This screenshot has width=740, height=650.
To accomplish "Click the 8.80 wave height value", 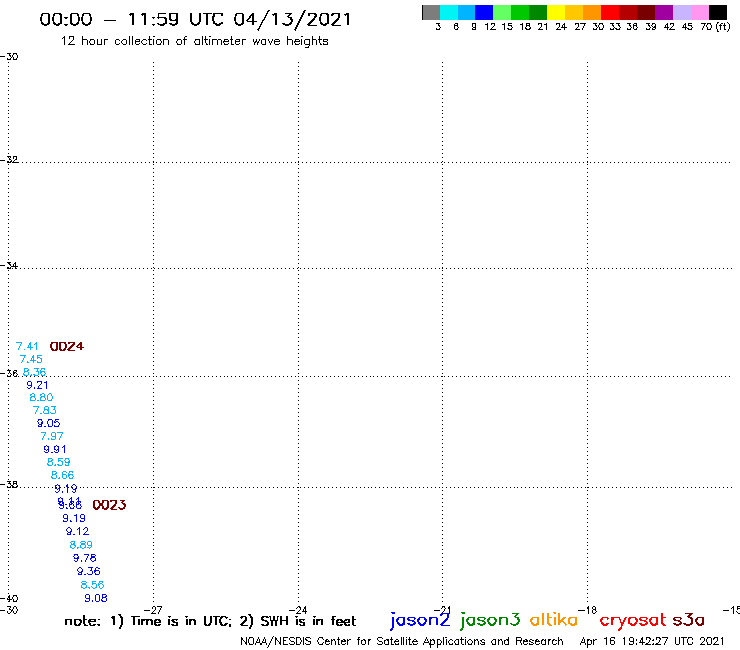I will [41, 397].
